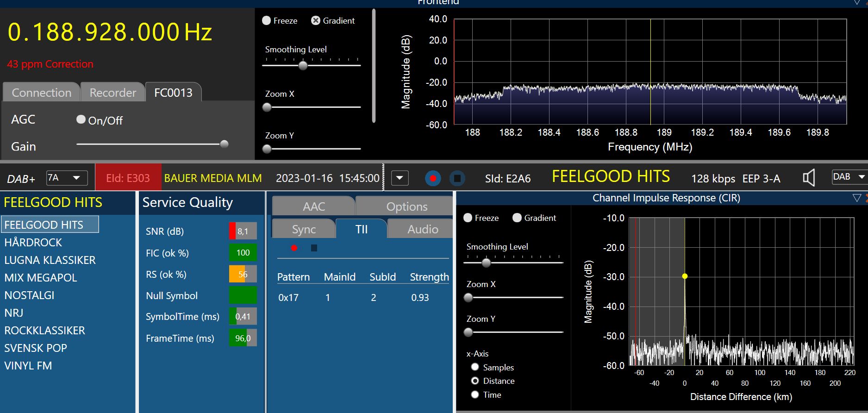The image size is (868, 413).
Task: Start recording with the red record button
Action: (x=433, y=178)
